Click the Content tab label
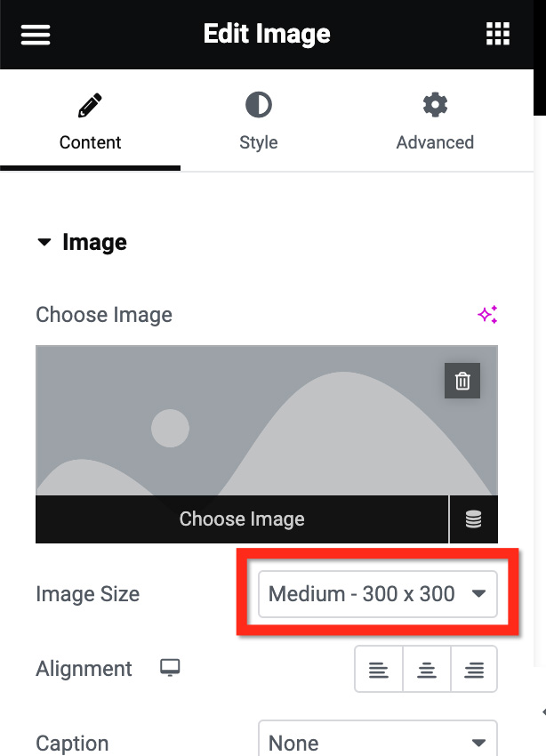 [x=90, y=142]
